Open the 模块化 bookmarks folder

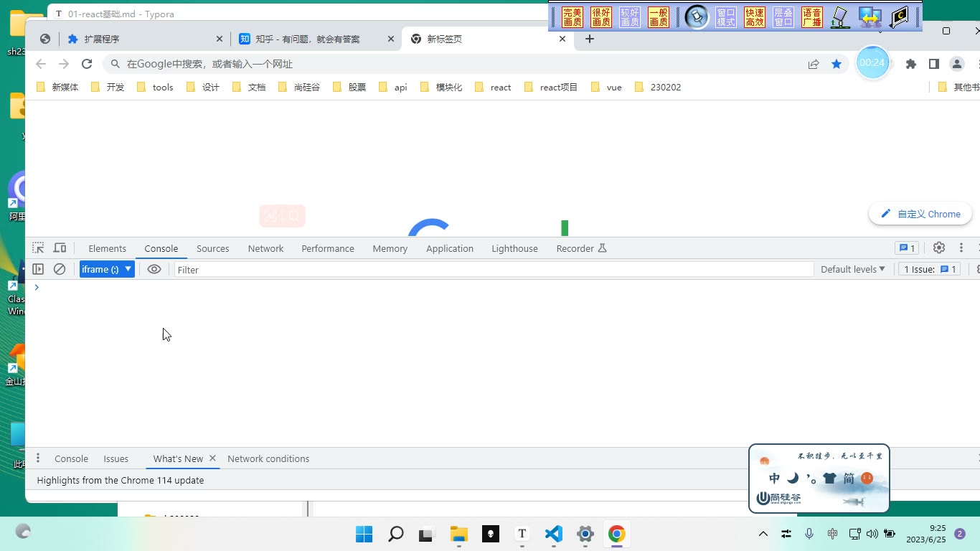441,87
